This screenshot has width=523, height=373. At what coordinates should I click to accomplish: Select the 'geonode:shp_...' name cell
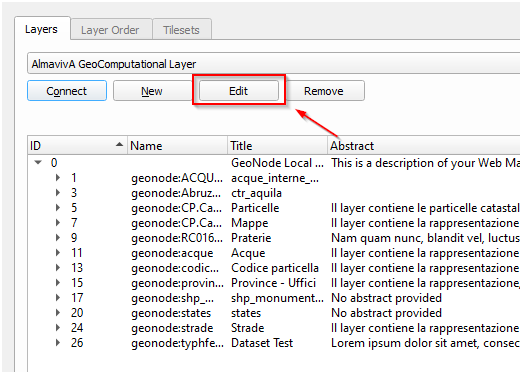[172, 298]
